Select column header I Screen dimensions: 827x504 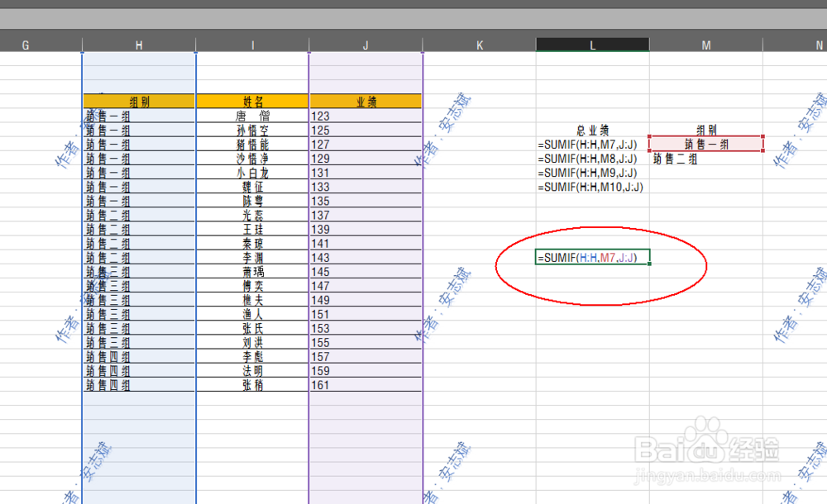[x=252, y=45]
